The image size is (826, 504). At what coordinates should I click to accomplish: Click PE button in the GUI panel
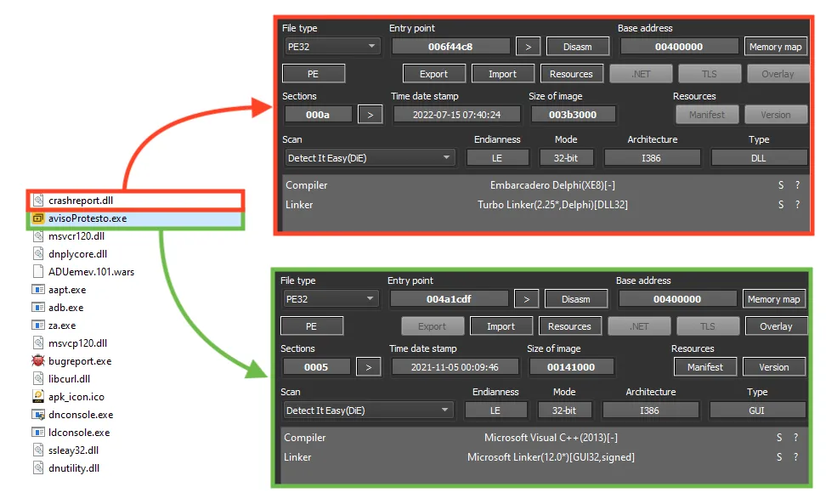(x=312, y=326)
